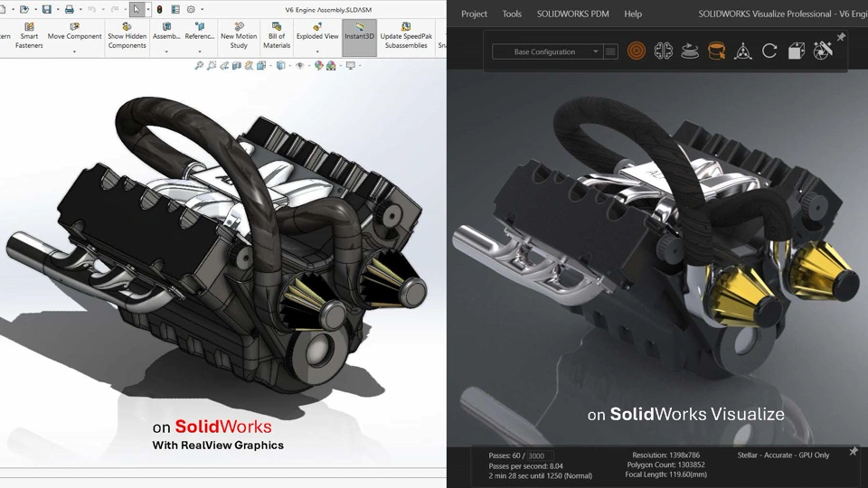Open SolidWorks Options gear icon

pos(191,9)
